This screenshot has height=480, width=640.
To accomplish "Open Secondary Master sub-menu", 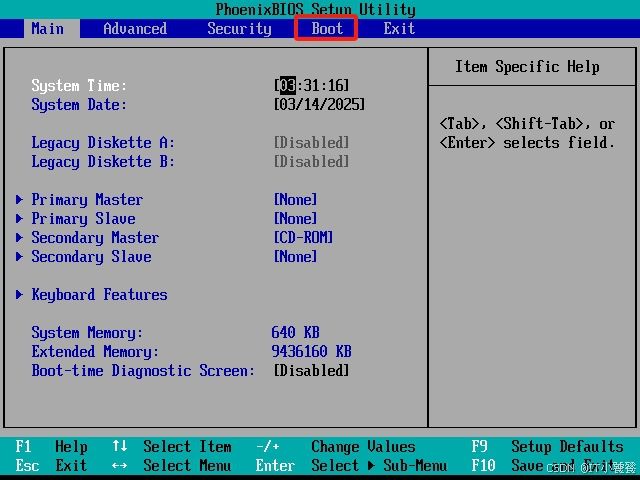I will click(95, 238).
